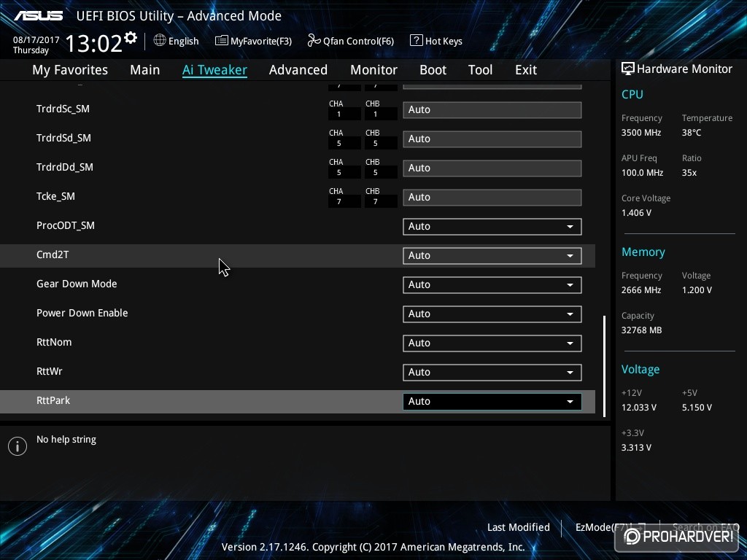Click the 38°C temperature value

(692, 133)
